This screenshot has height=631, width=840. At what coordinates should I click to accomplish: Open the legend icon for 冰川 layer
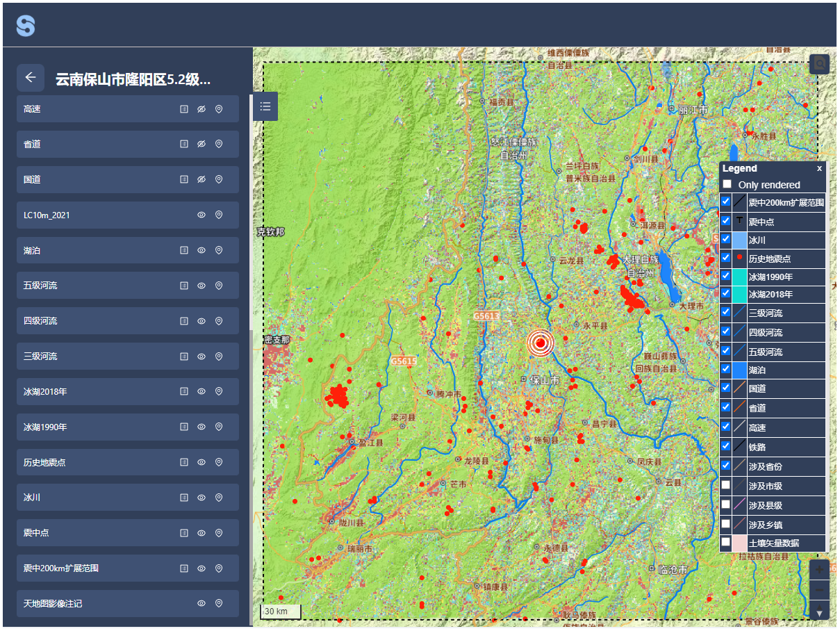[184, 498]
